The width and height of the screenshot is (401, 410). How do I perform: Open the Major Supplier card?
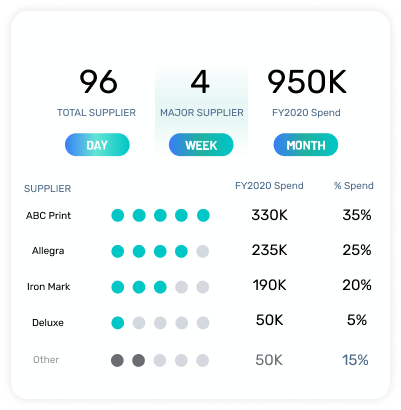pos(201,110)
